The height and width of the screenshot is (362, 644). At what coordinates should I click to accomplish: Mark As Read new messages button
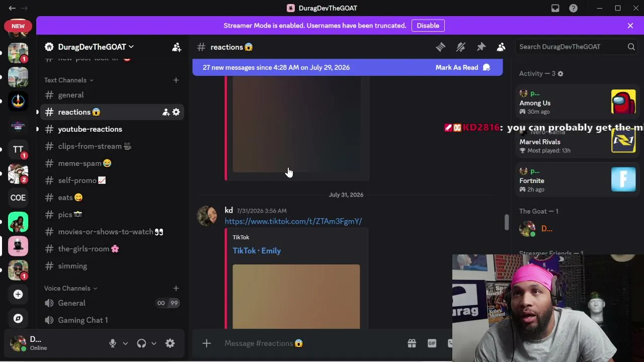coord(463,67)
